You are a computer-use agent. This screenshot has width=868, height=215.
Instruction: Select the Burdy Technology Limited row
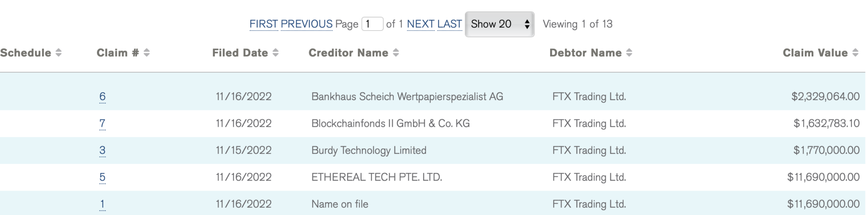[369, 150]
